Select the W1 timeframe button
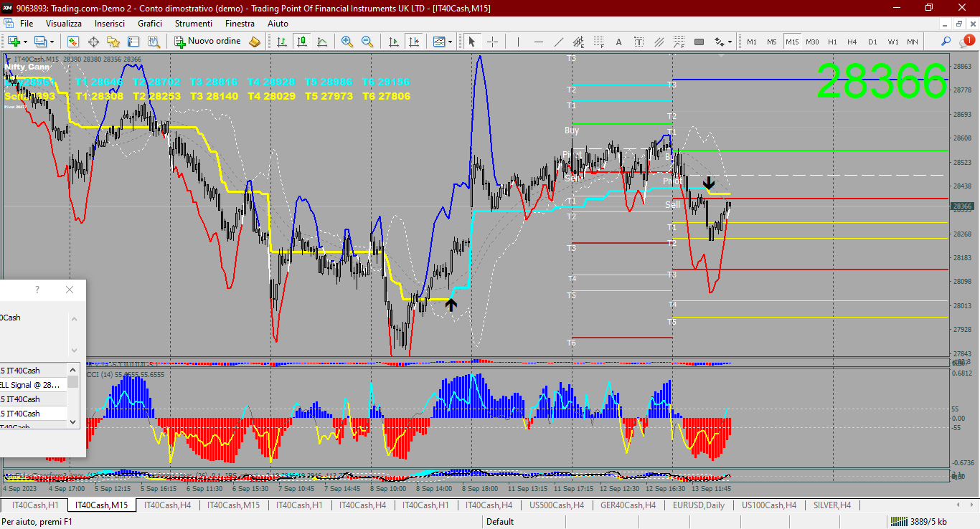 (x=893, y=42)
